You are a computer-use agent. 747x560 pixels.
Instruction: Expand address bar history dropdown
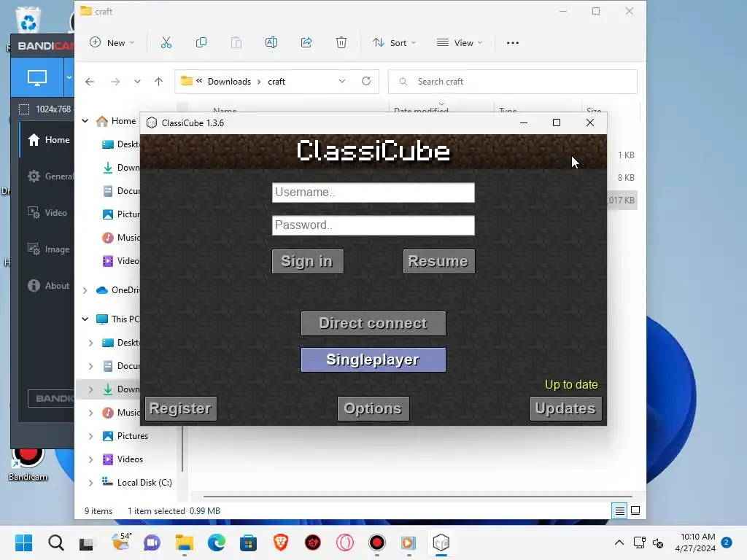[342, 81]
